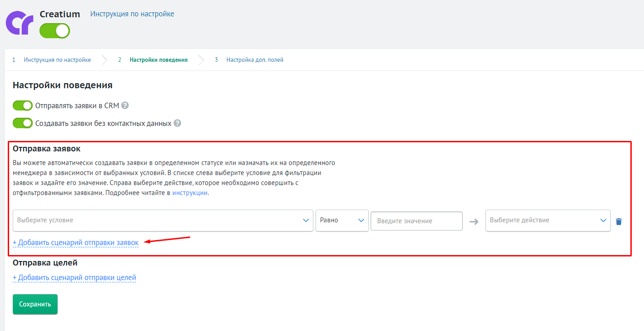This screenshot has height=331, width=644.
Task: Click the Creatium title text
Action: [x=60, y=14]
